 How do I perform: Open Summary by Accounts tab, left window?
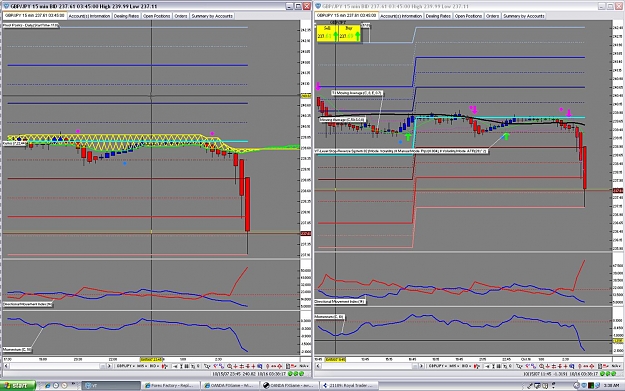pyautogui.click(x=212, y=16)
